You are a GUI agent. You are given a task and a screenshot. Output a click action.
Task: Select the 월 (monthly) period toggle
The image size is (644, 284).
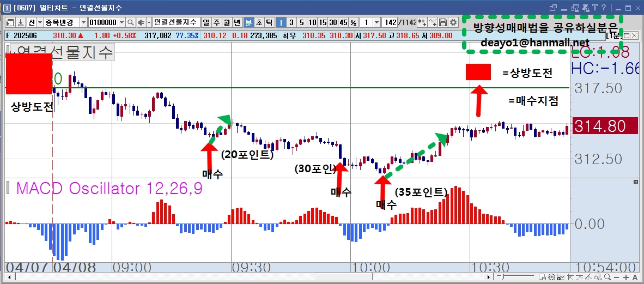point(227,22)
